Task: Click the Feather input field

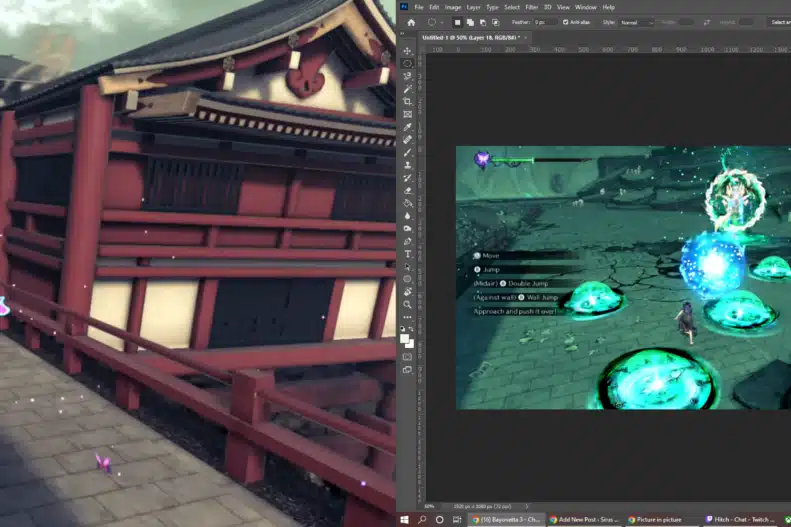Action: click(545, 21)
